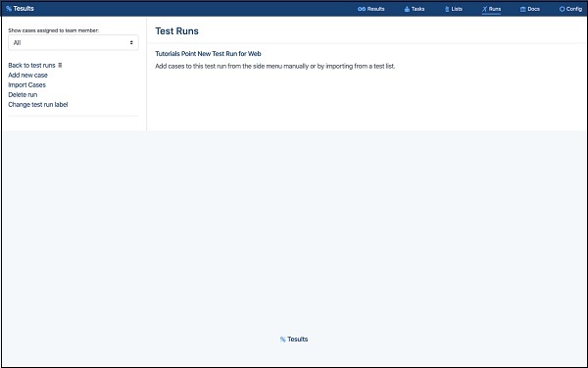This screenshot has width=588, height=368.
Task: Select the Runs tab
Action: [x=491, y=9]
